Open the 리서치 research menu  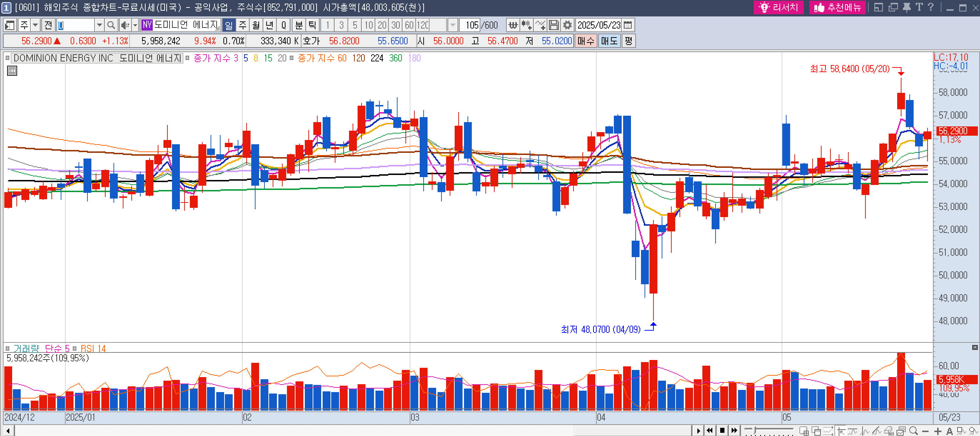click(778, 7)
